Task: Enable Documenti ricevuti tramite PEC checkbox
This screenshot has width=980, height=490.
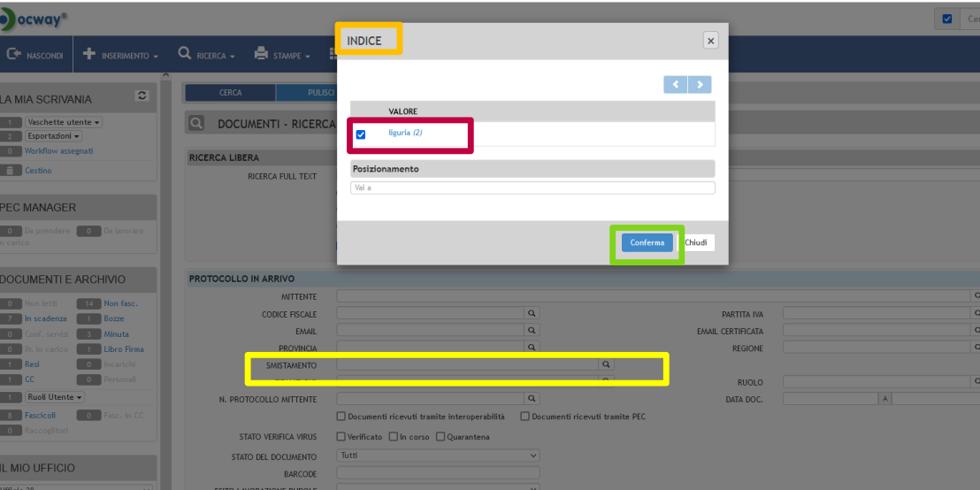Action: click(x=524, y=417)
